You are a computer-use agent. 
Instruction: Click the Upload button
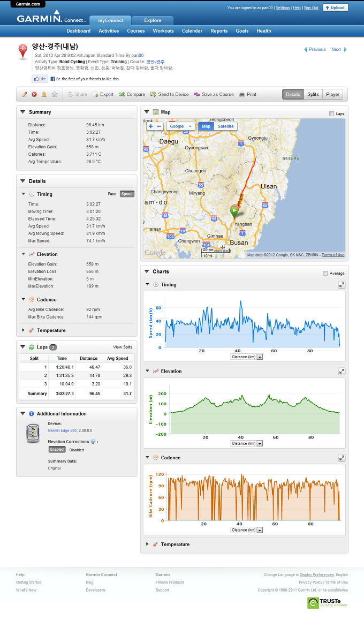tap(336, 7)
